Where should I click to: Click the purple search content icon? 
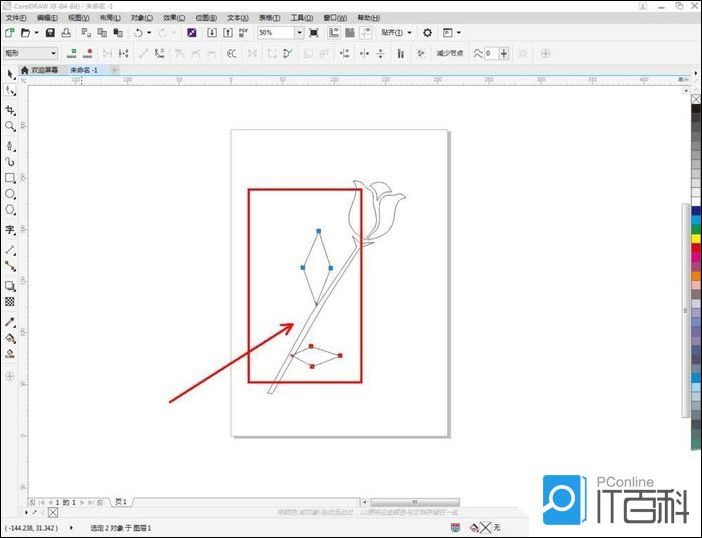[192, 33]
